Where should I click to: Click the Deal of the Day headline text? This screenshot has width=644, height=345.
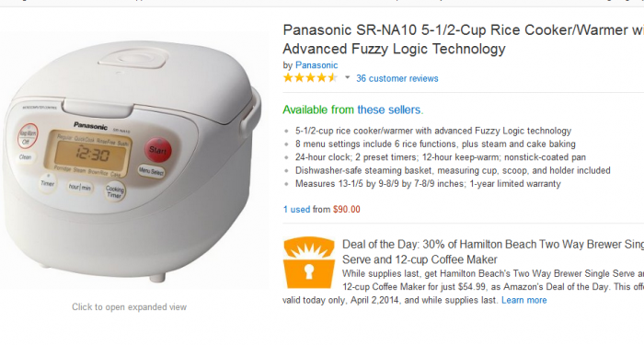(x=493, y=252)
